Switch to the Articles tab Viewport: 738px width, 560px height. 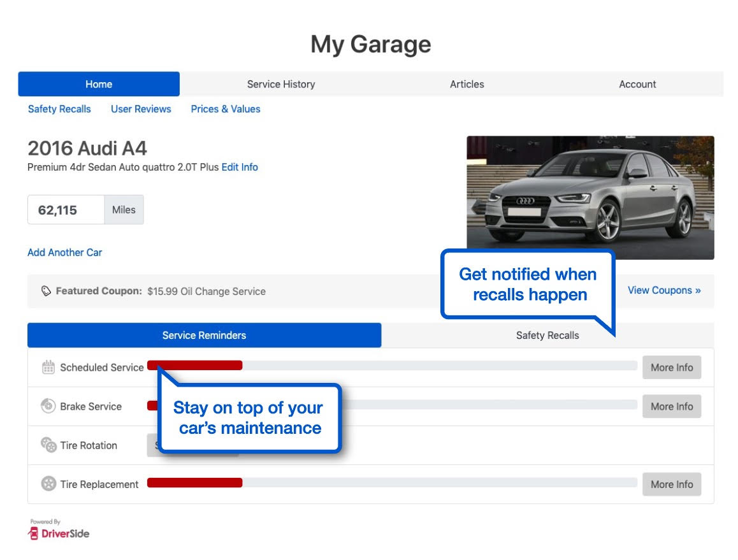point(467,84)
